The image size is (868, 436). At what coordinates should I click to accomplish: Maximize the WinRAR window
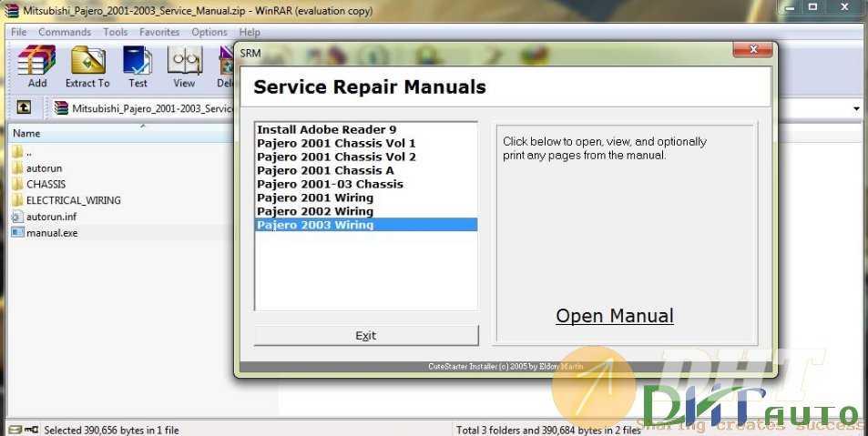click(x=812, y=7)
